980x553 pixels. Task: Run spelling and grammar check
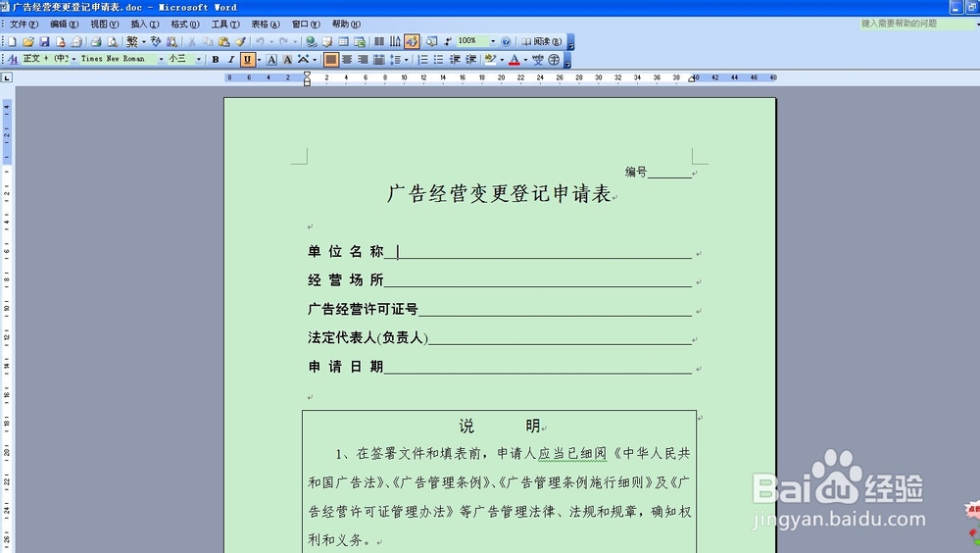(156, 41)
